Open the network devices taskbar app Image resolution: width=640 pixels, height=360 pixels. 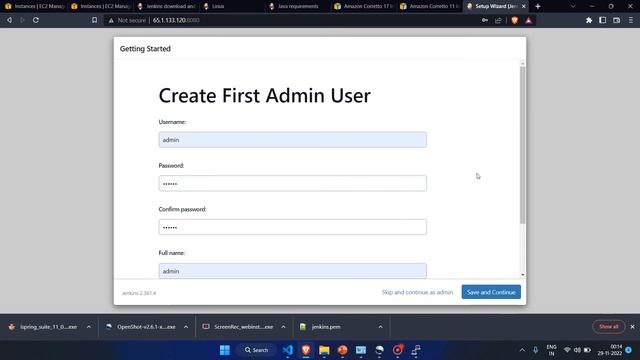tap(416, 350)
